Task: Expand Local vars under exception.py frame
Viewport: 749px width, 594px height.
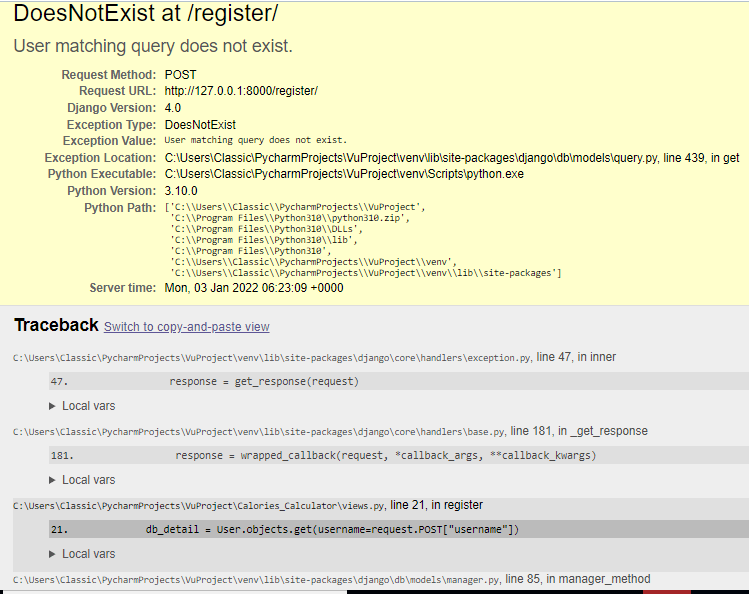Action: coord(82,406)
